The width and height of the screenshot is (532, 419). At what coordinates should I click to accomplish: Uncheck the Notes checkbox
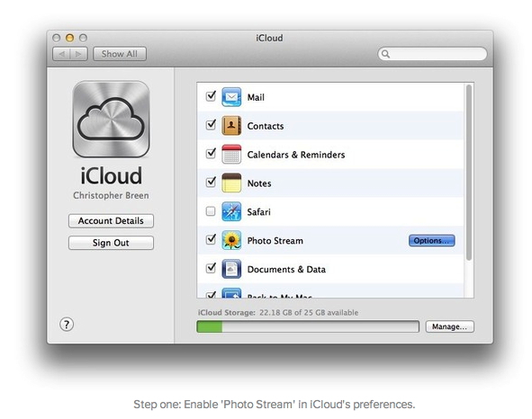[x=211, y=182]
